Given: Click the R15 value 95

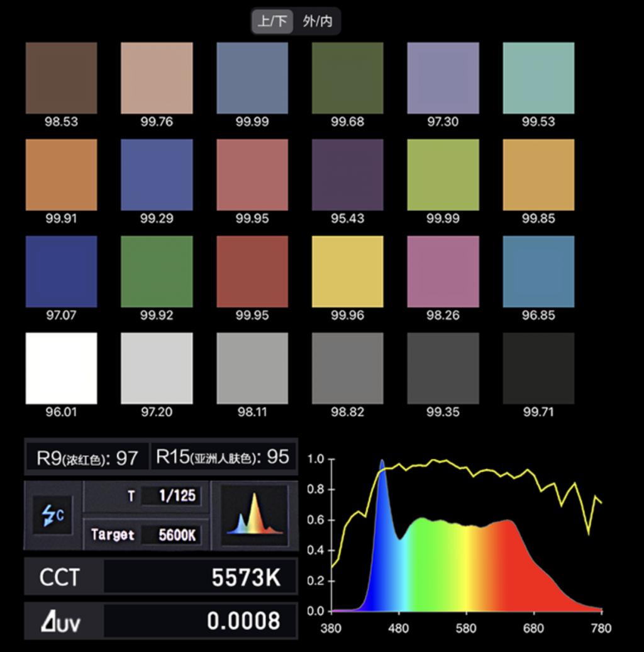Looking at the screenshot, I should click(x=277, y=457).
